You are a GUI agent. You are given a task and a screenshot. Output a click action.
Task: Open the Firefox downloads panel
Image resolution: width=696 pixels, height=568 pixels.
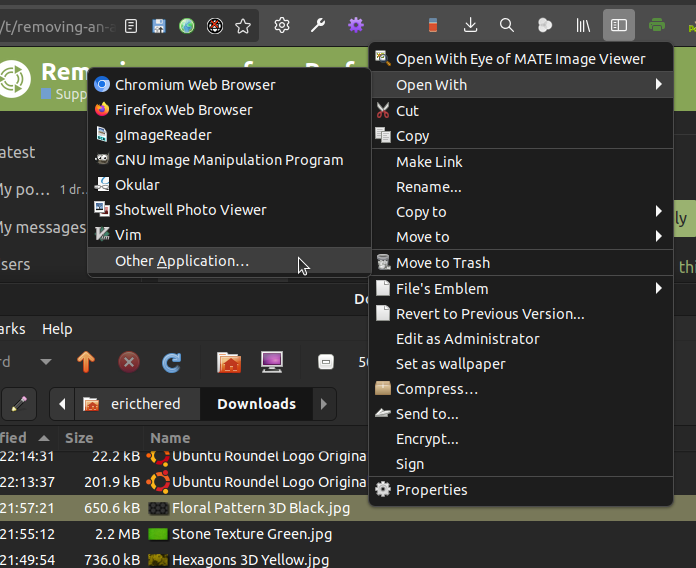point(470,25)
